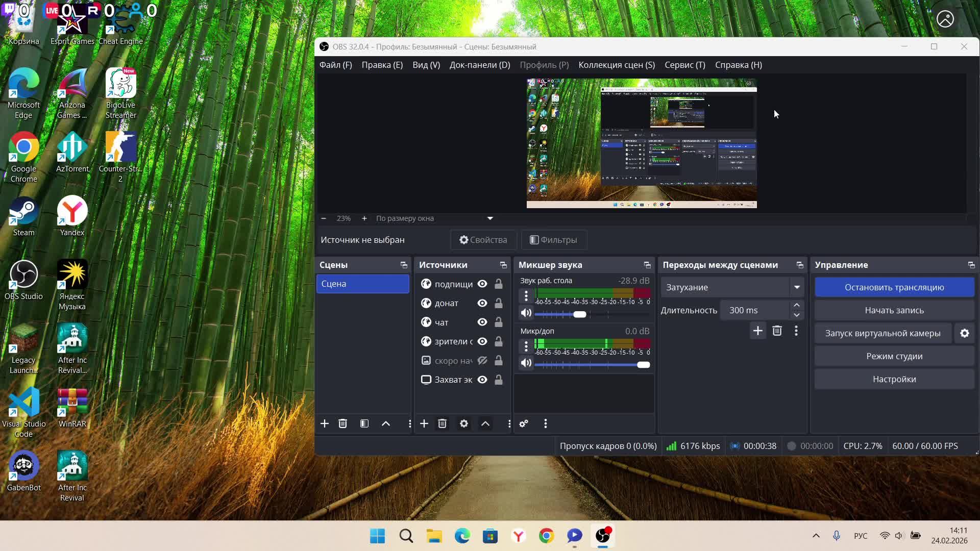Unlock the чат source
This screenshot has height=551, width=980.
[x=499, y=322]
